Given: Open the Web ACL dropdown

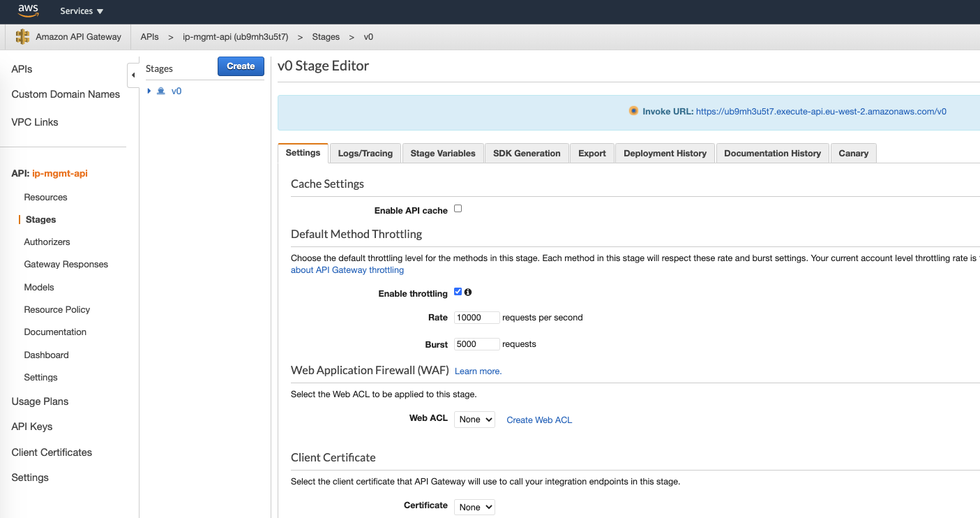Looking at the screenshot, I should [x=474, y=420].
